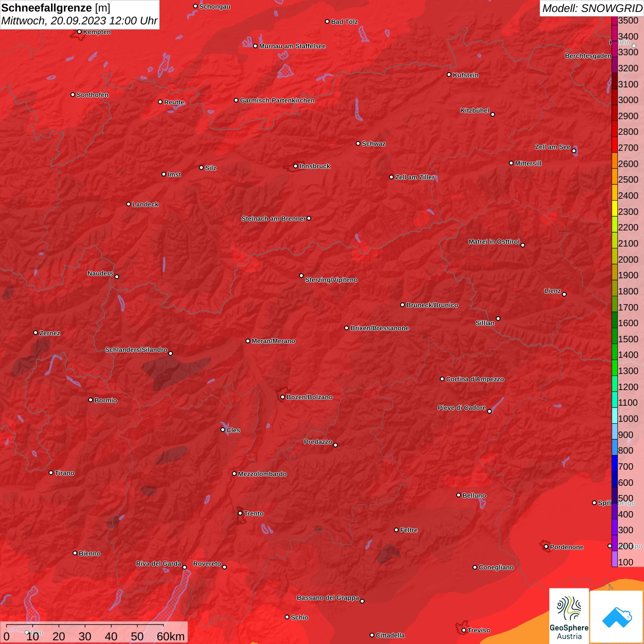Click the 'Conegliano' label
The height and width of the screenshot is (644, 644).
coord(496,567)
